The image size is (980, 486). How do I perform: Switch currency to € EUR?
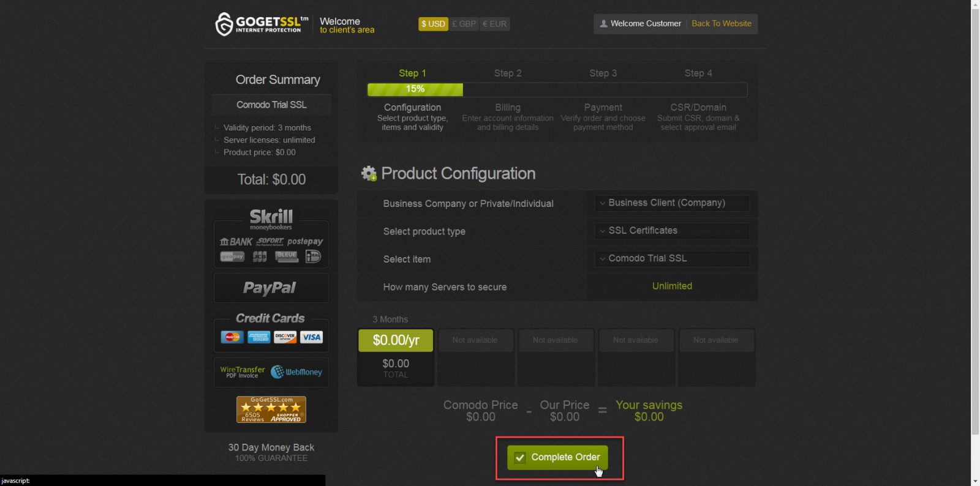point(495,24)
